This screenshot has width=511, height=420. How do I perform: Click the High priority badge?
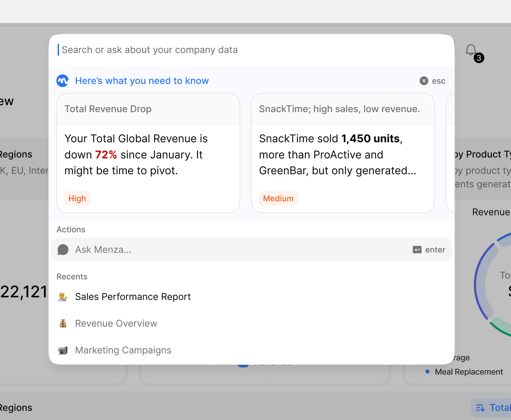click(x=77, y=199)
